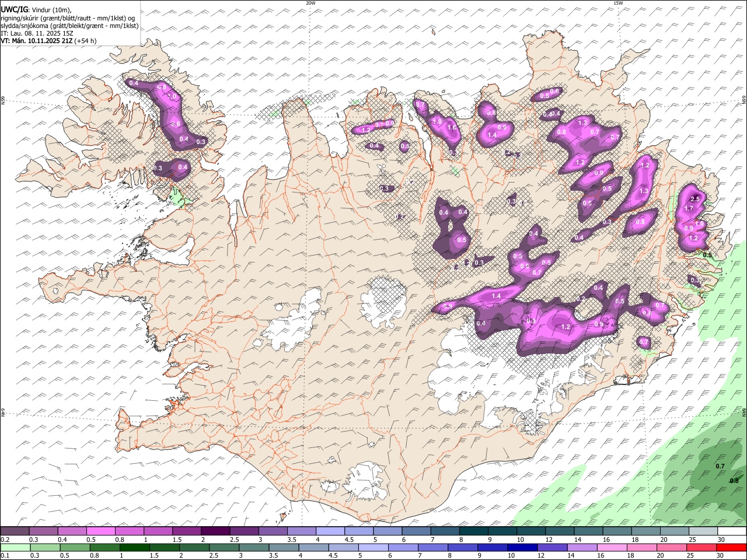Click the 0.7 value in the ocean rain area
Screen dimensions: 747x560
720,467
